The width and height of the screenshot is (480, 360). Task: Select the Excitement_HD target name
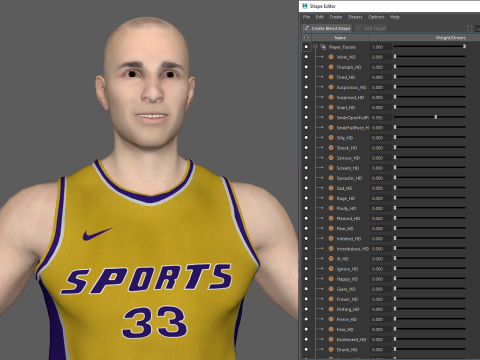(351, 340)
